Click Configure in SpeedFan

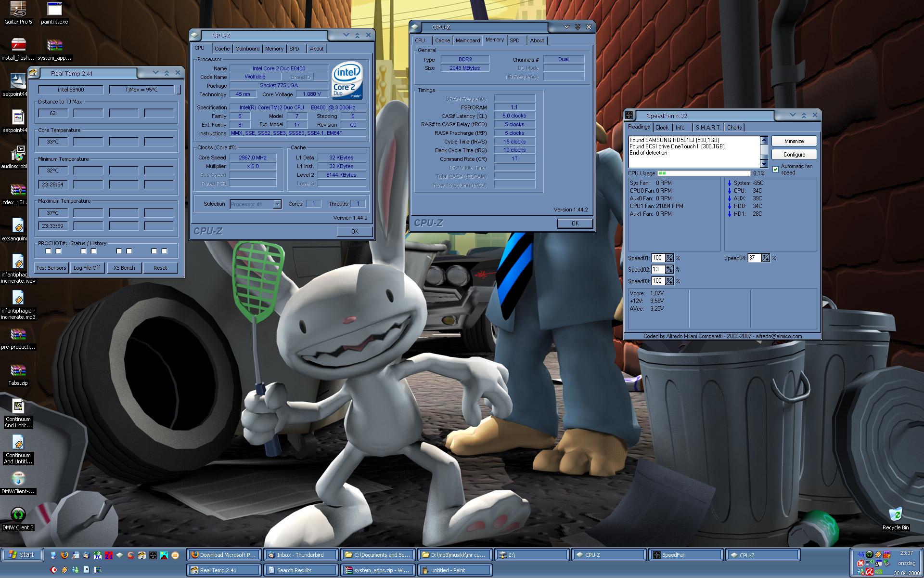[x=794, y=155]
